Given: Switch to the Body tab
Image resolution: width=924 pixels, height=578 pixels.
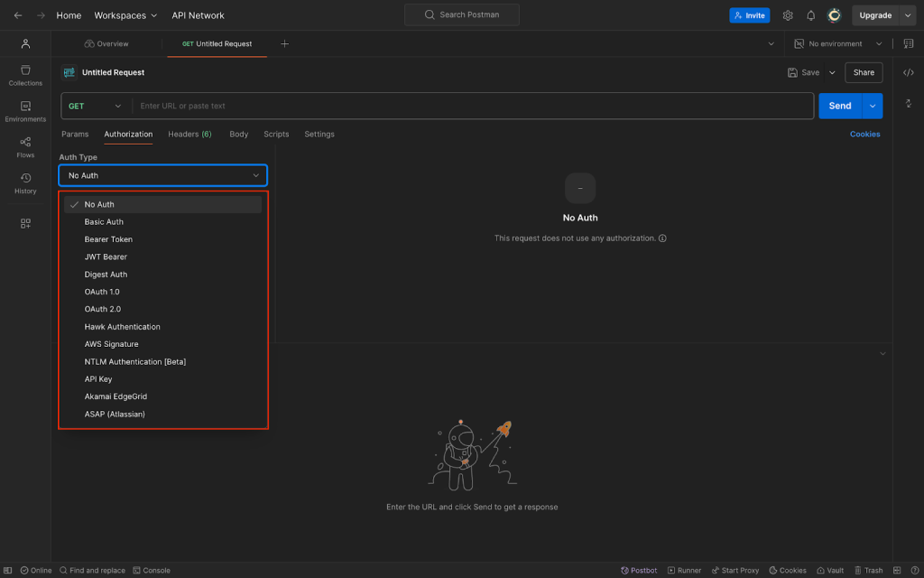Looking at the screenshot, I should point(238,135).
